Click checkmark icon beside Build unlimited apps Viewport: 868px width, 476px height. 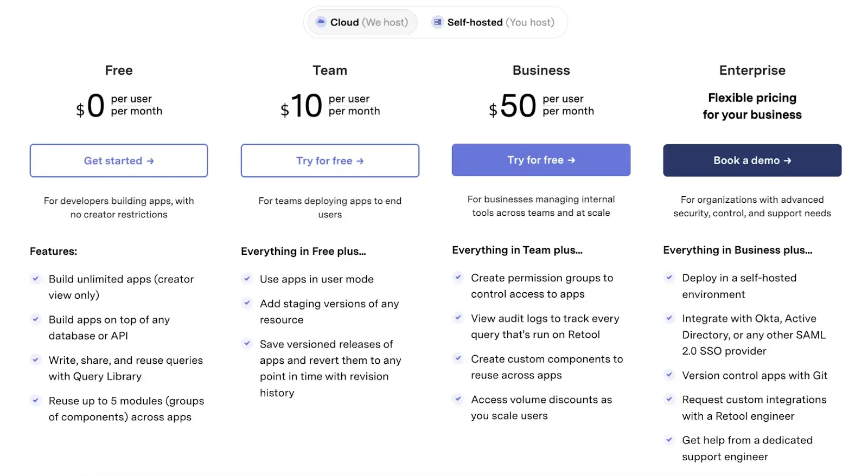click(x=36, y=279)
